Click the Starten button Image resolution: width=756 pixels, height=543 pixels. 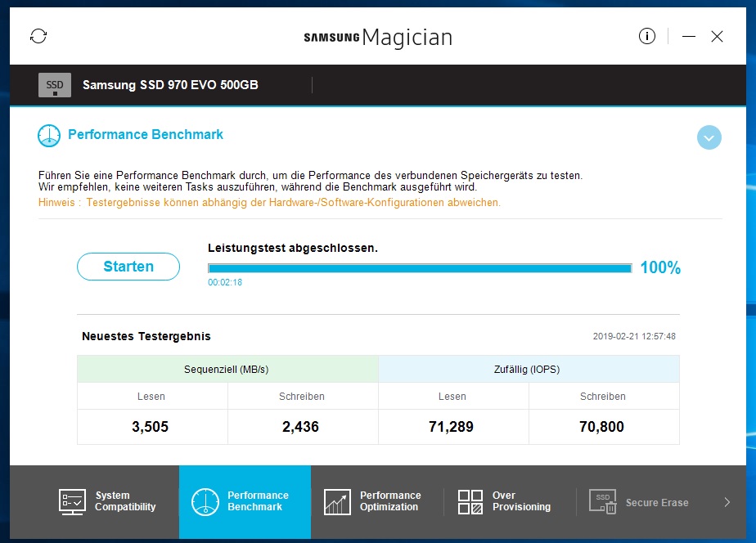128,267
